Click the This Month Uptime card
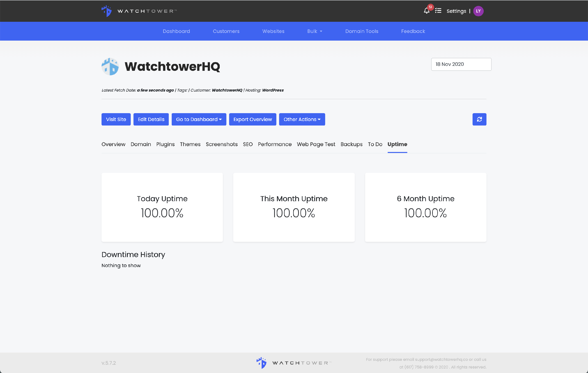Viewport: 588px width, 373px height. (x=294, y=207)
